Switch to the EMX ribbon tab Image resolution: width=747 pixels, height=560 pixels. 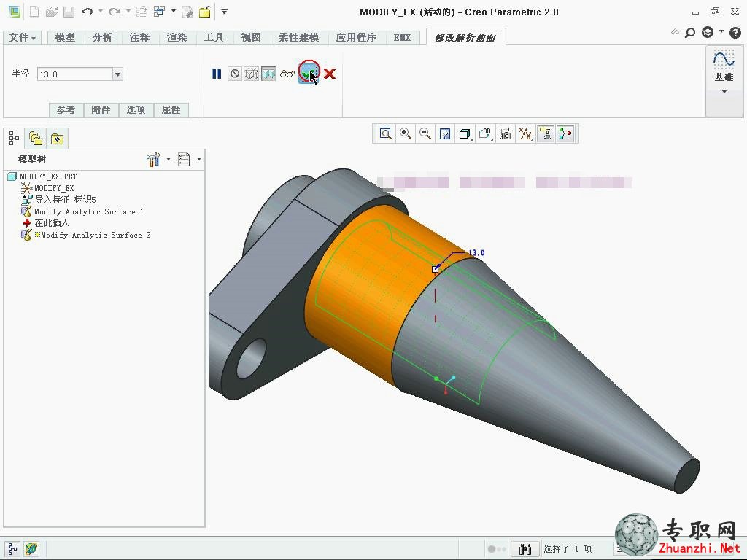[402, 37]
